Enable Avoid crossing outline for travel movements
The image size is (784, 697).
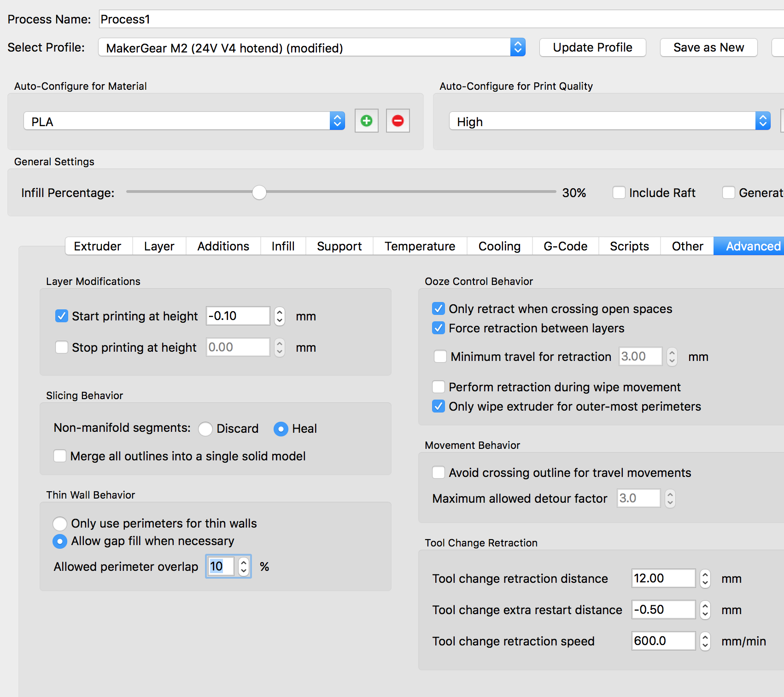(439, 473)
